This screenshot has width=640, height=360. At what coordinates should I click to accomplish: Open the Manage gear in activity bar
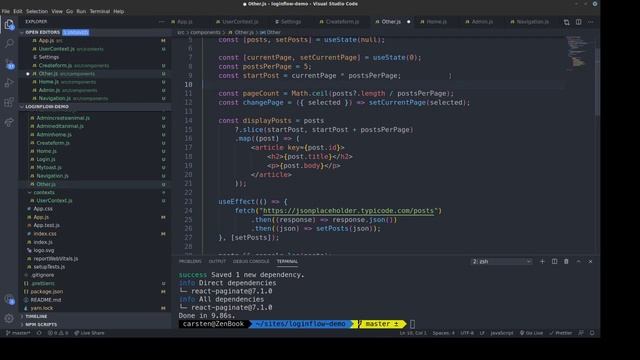[x=9, y=318]
